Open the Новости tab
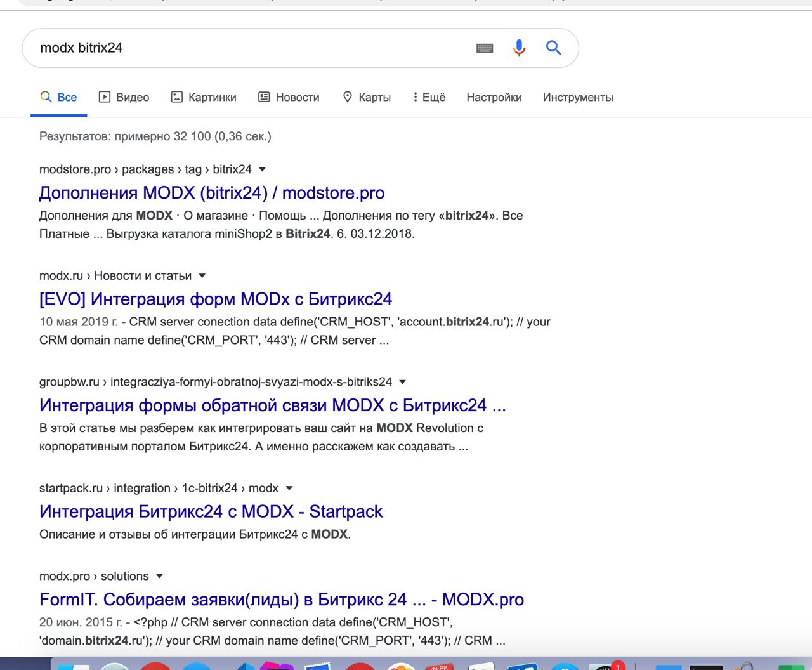Screen dimensions: 812x670 (289, 97)
